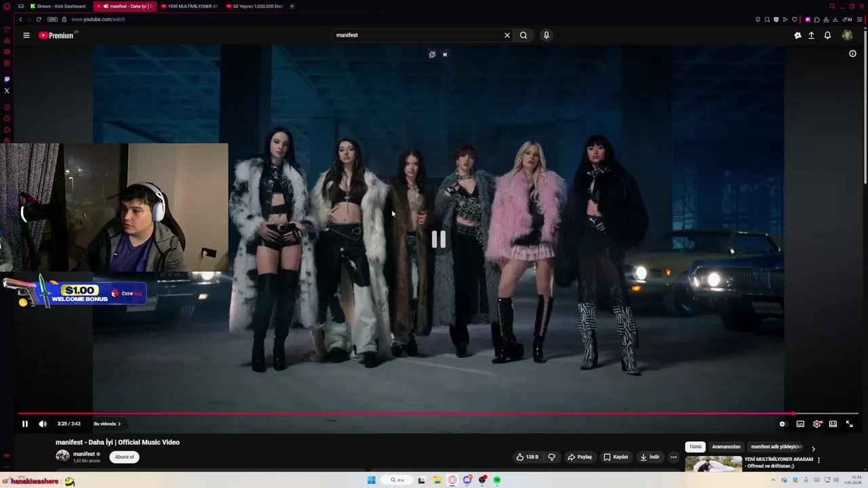Screen dimensions: 868x488
Task: Open YouTube create sparkle icon
Action: (797, 35)
